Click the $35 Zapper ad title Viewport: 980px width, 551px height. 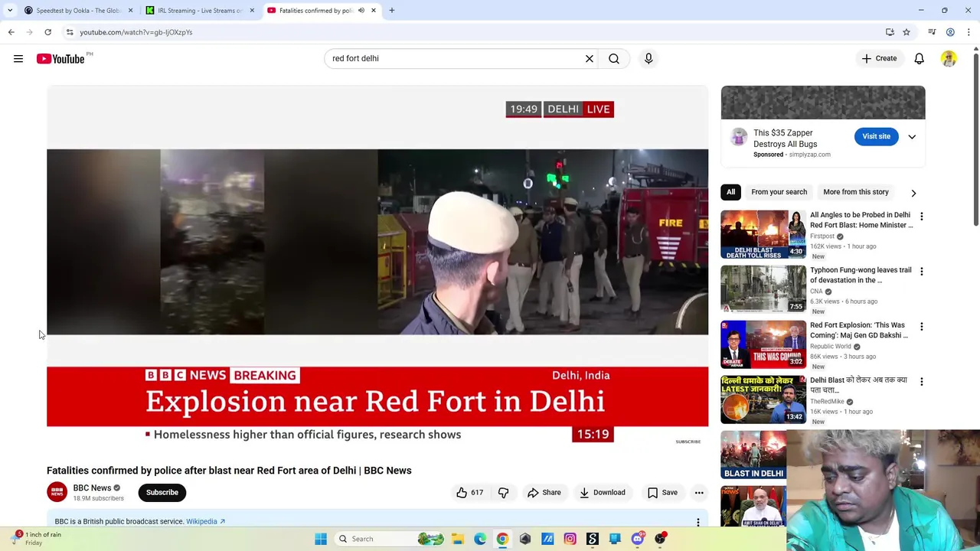pyautogui.click(x=785, y=139)
